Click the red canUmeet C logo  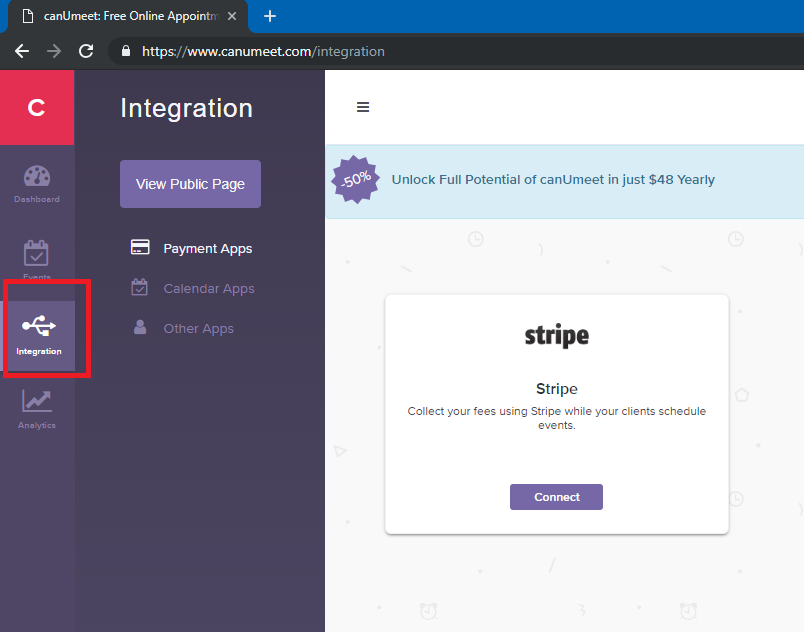pos(37,108)
